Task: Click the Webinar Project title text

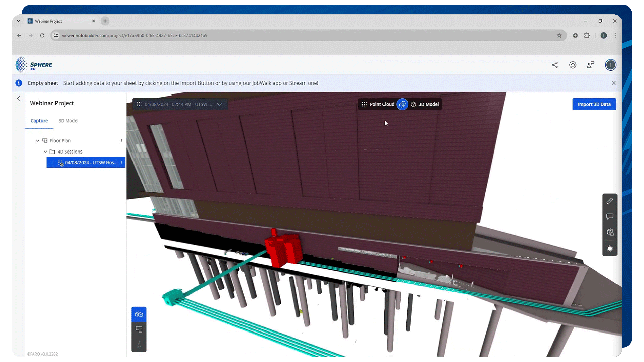Action: [52, 103]
